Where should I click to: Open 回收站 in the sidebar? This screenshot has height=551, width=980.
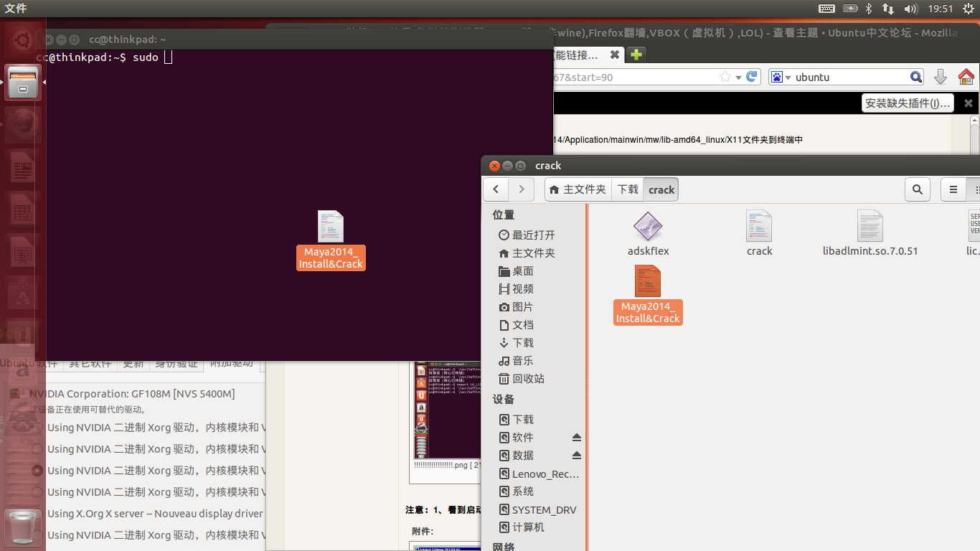pos(522,378)
